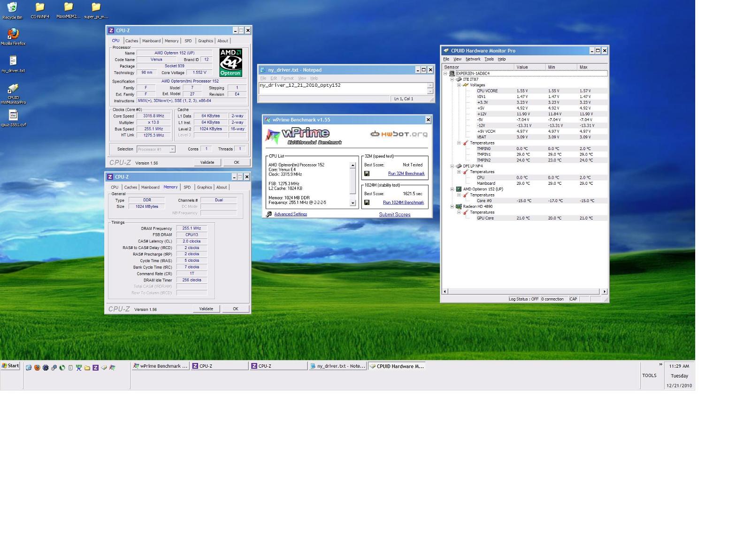The image size is (751, 560).
Task: Click the computer icon beside EXPERIEN-1AD8C4
Action: (452, 74)
